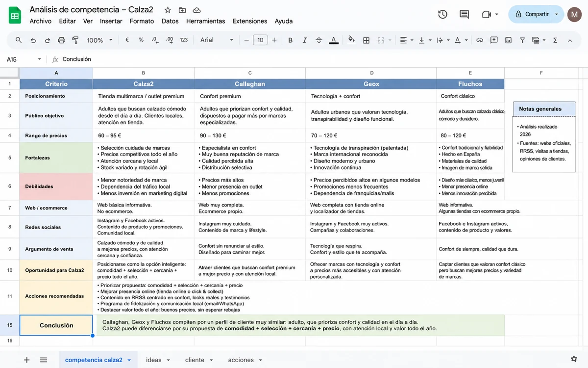
Task: Star this spreadsheet
Action: pos(168,10)
